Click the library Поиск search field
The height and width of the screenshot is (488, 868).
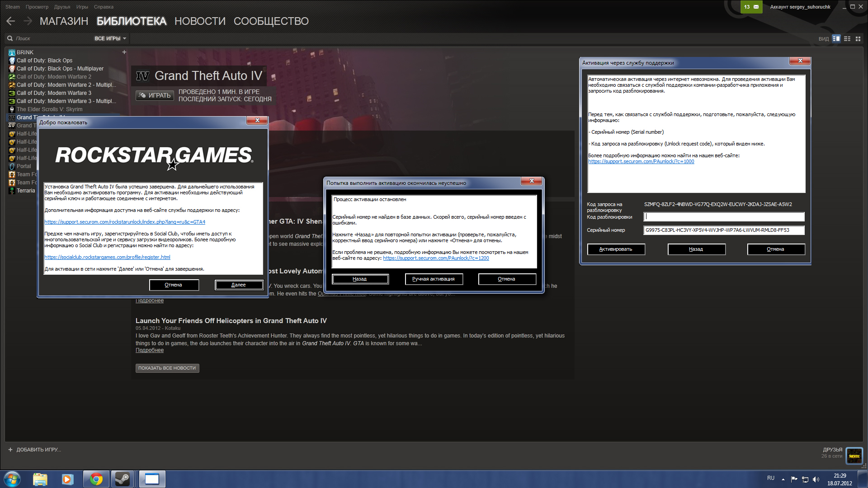coord(50,39)
